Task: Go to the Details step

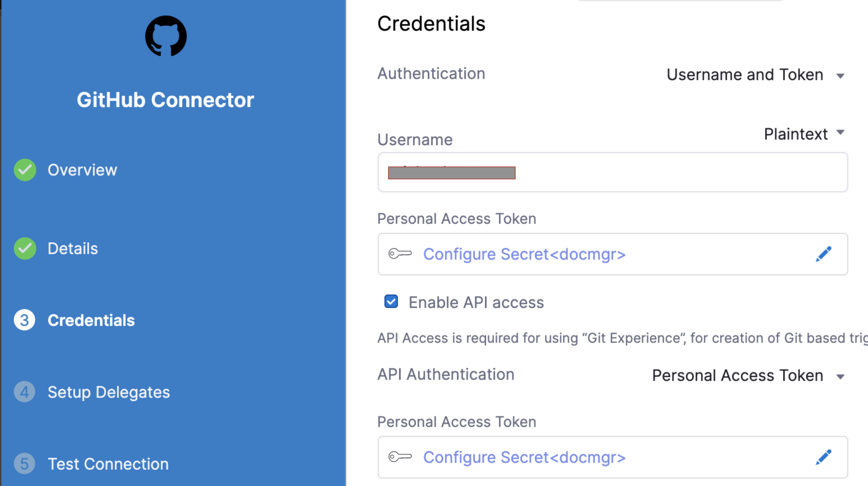Action: coord(73,249)
